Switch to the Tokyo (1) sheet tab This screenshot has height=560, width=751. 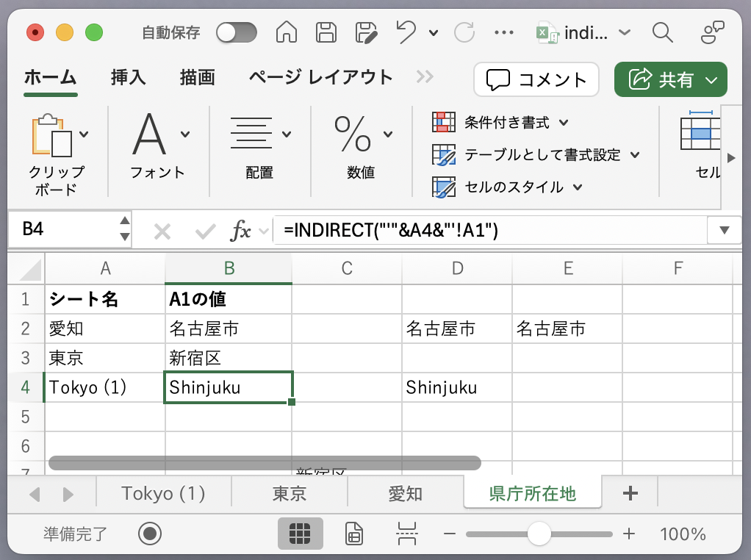[x=163, y=494]
